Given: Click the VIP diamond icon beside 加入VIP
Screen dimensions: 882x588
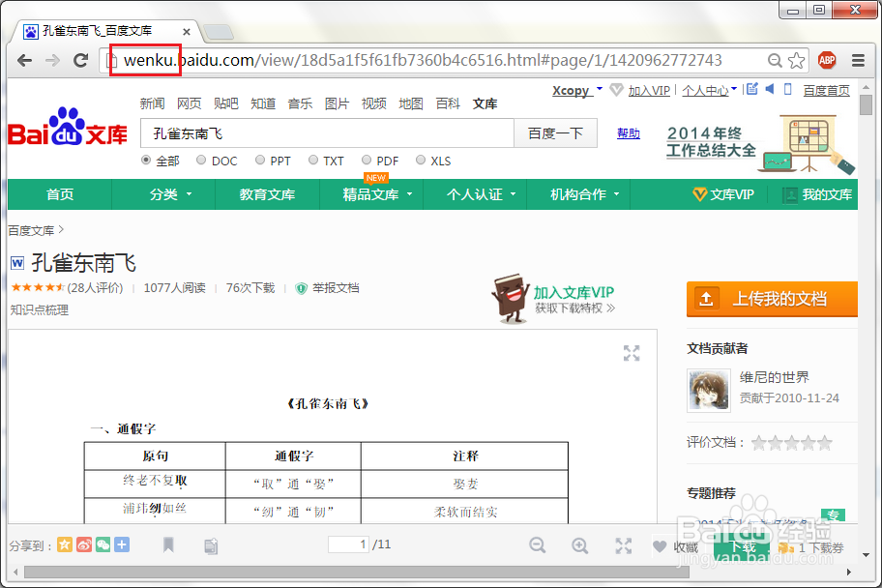Looking at the screenshot, I should click(616, 90).
